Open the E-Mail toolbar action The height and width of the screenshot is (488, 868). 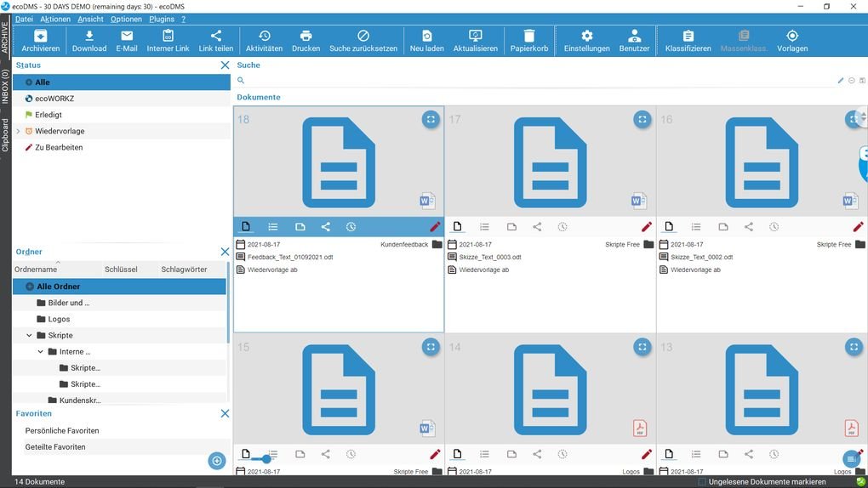pyautogui.click(x=127, y=41)
